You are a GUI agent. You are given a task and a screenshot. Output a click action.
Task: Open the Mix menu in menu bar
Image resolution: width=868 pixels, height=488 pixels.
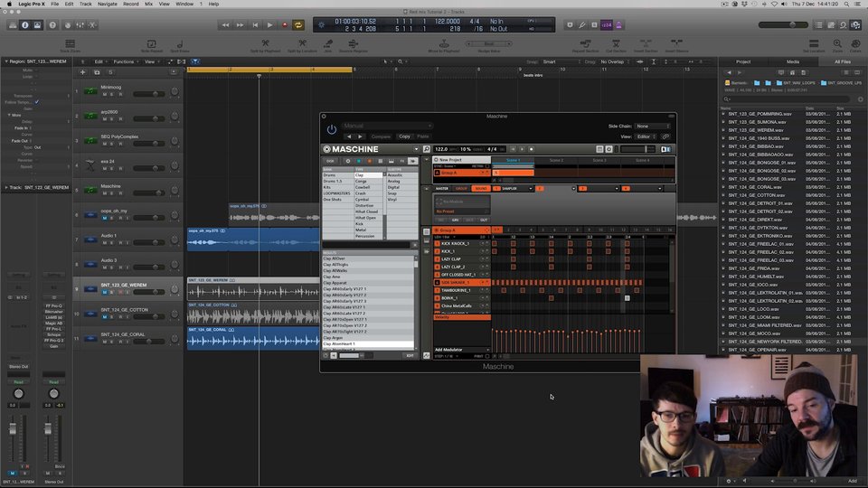(x=148, y=4)
